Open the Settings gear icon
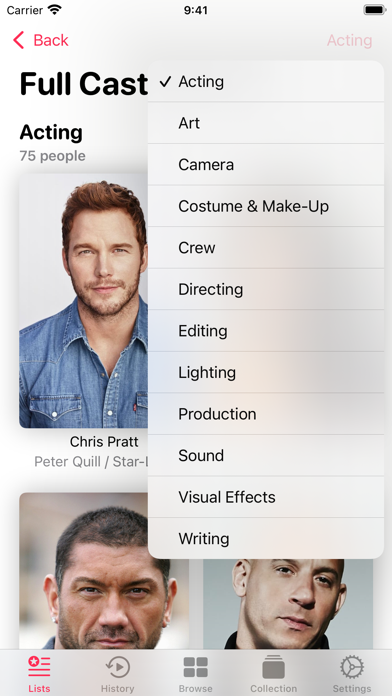Viewport: 392px width, 696px height. (352, 667)
